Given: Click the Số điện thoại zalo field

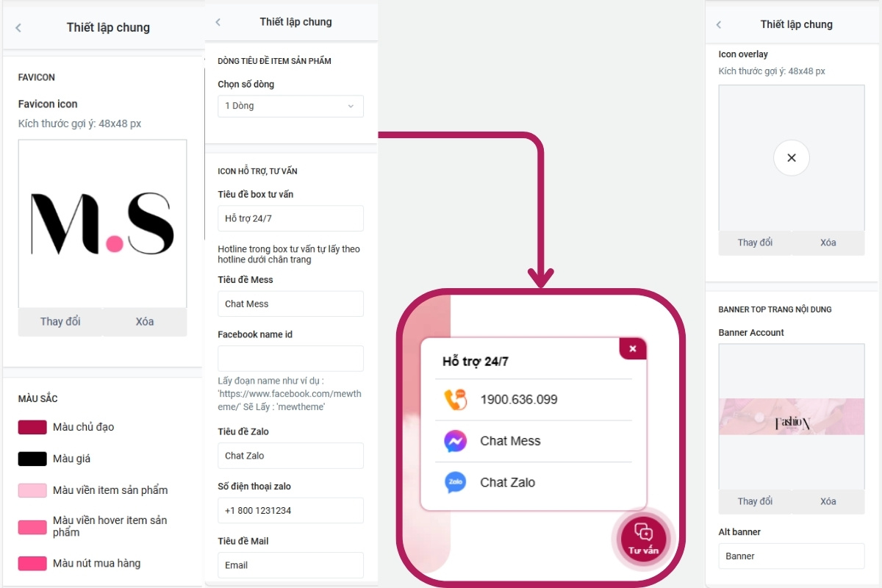Looking at the screenshot, I should click(x=290, y=510).
